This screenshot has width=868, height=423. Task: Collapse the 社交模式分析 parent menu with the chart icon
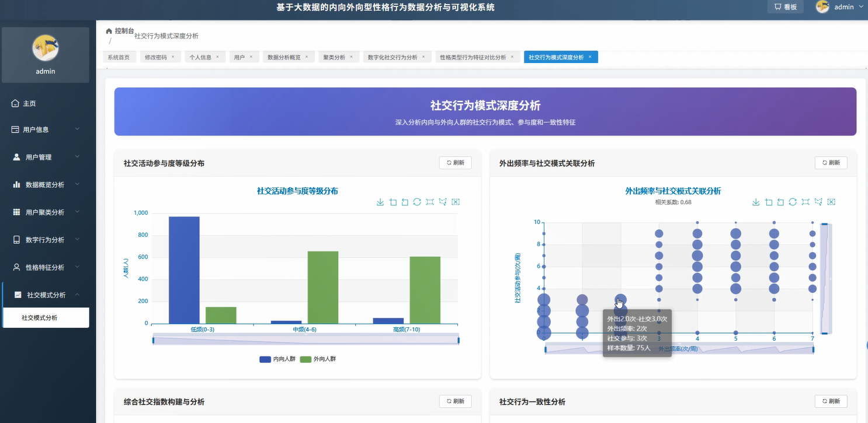coord(46,295)
